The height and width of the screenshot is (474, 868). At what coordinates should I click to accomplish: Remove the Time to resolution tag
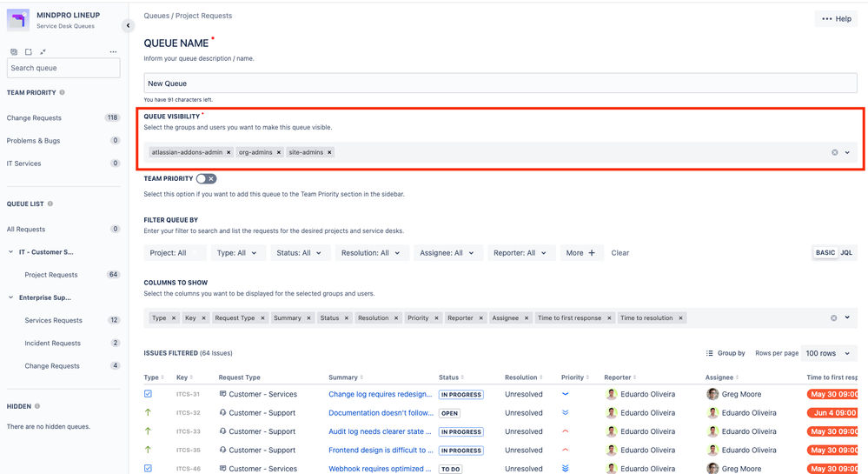(x=680, y=318)
